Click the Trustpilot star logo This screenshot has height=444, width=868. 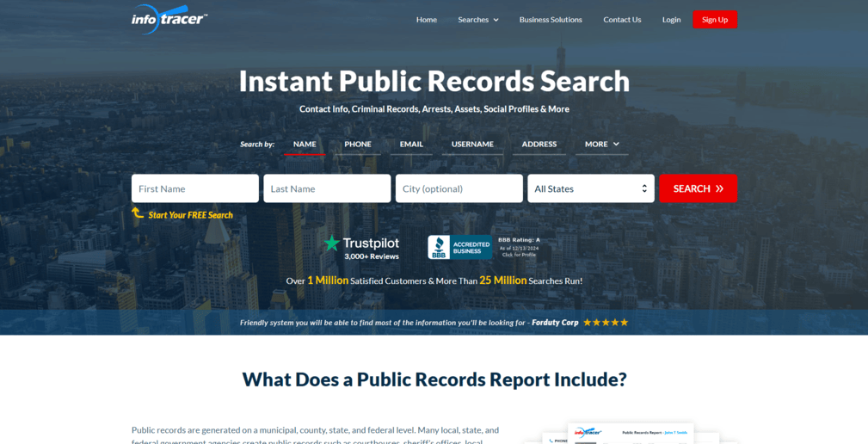coord(332,244)
